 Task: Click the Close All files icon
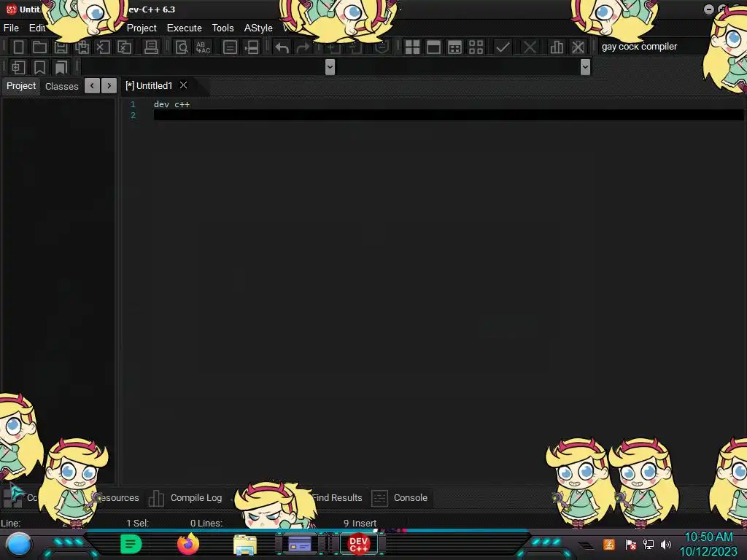[x=124, y=47]
